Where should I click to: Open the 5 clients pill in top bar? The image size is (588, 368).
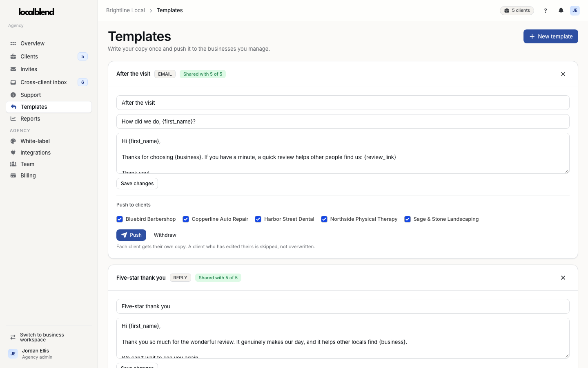(x=517, y=11)
